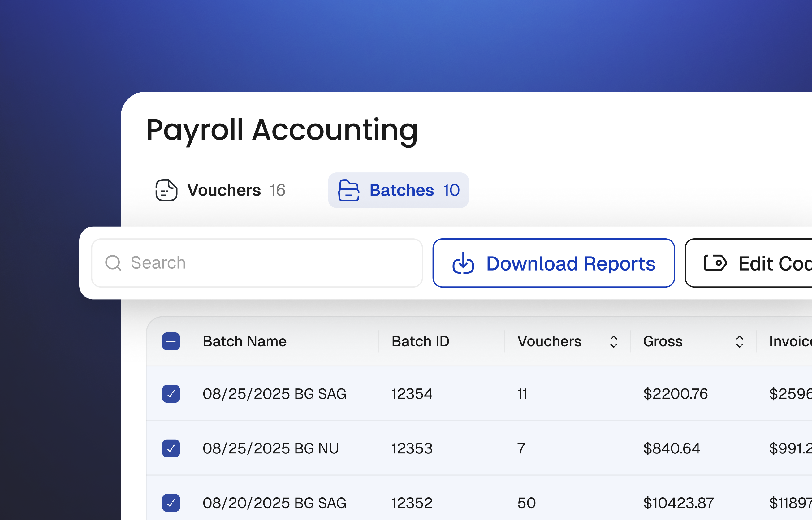812x520 pixels.
Task: Switch to the Vouchers tab
Action: [220, 190]
